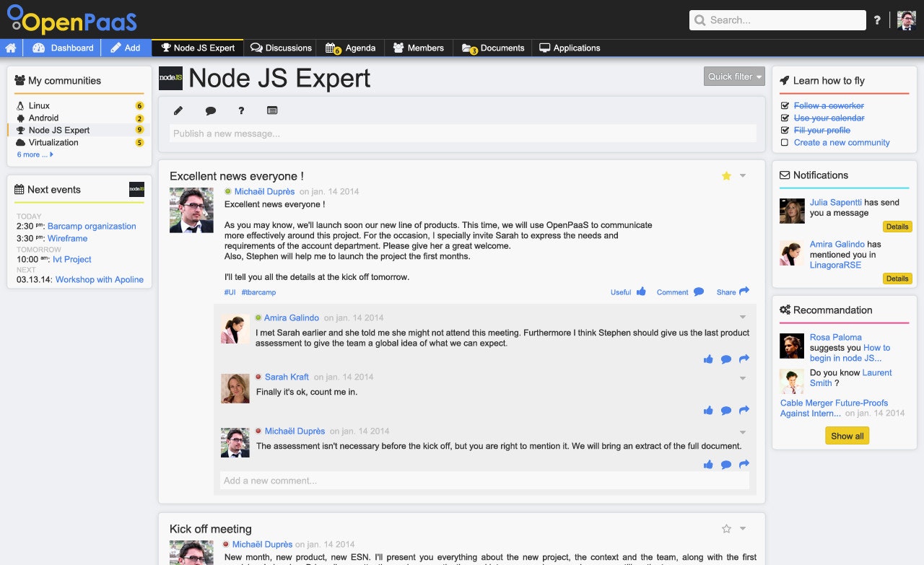This screenshot has height=565, width=924.
Task: Share Michaël Duprès's assessment comment
Action: click(744, 464)
